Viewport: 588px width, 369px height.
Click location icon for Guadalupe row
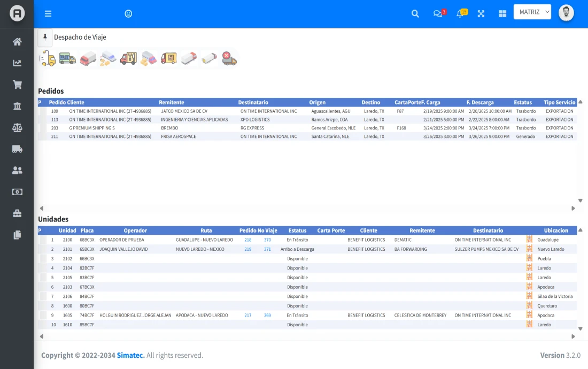(529, 239)
